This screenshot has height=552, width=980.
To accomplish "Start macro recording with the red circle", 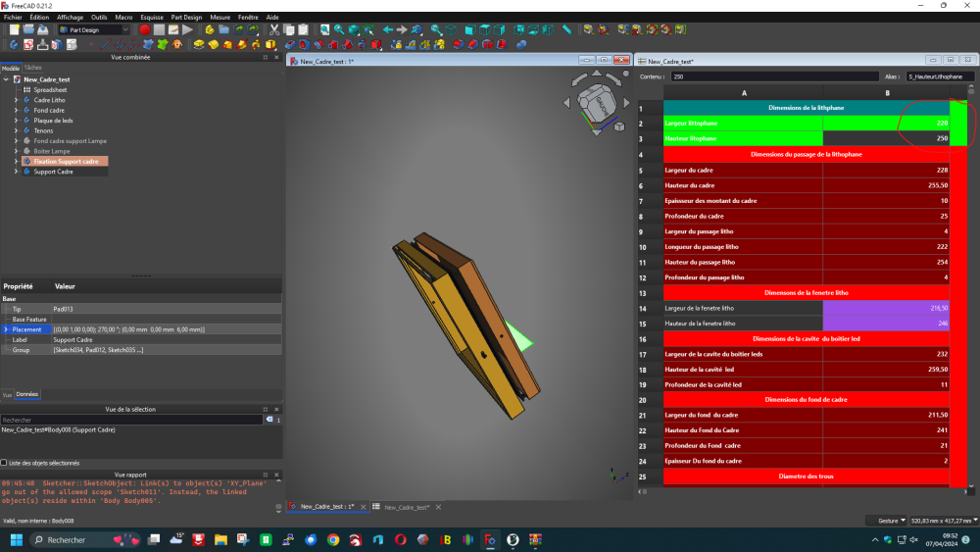I will pos(144,29).
